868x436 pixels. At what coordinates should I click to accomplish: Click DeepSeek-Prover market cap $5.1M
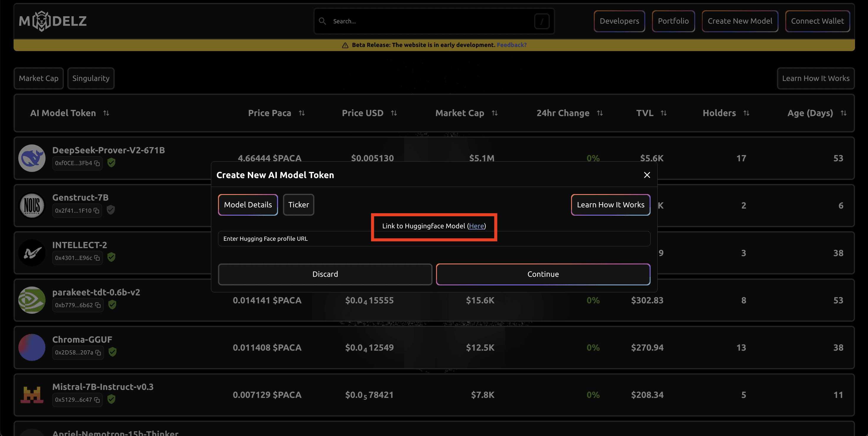click(482, 158)
